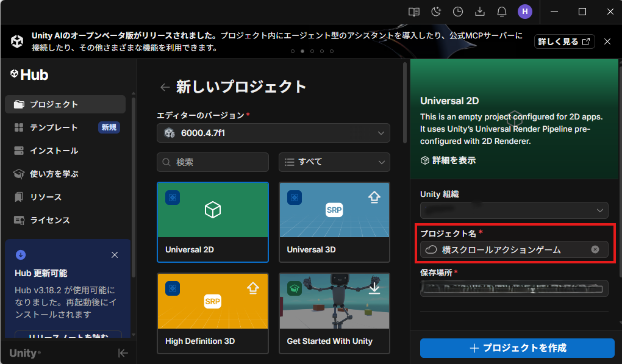Select the third banner pagination dot

click(312, 51)
